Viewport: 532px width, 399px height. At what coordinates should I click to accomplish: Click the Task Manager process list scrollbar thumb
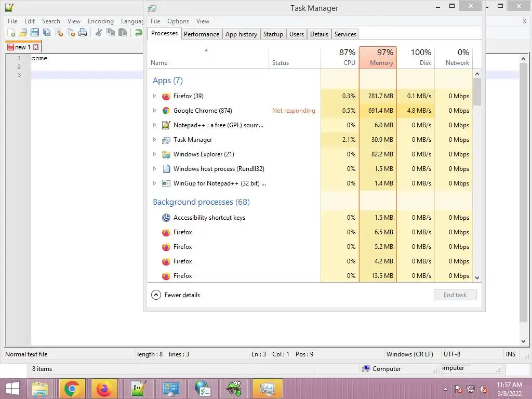(477, 91)
